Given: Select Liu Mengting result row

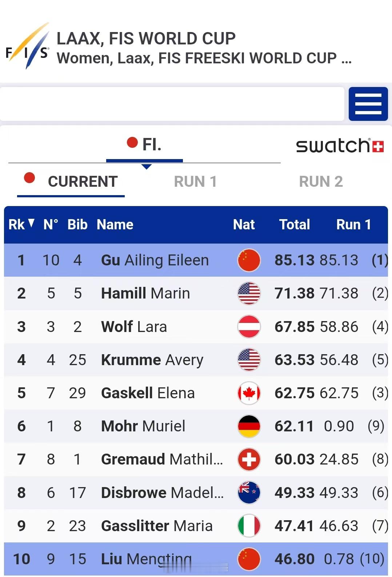Looking at the screenshot, I should click(x=196, y=559).
